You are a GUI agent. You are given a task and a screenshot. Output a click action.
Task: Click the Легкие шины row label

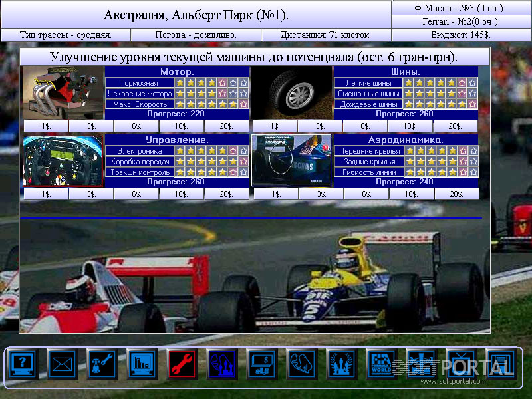coord(368,82)
